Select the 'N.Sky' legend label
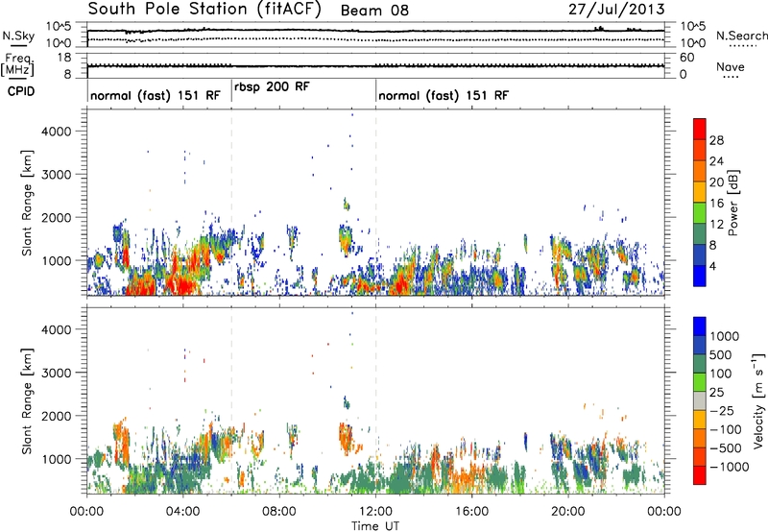 point(18,36)
